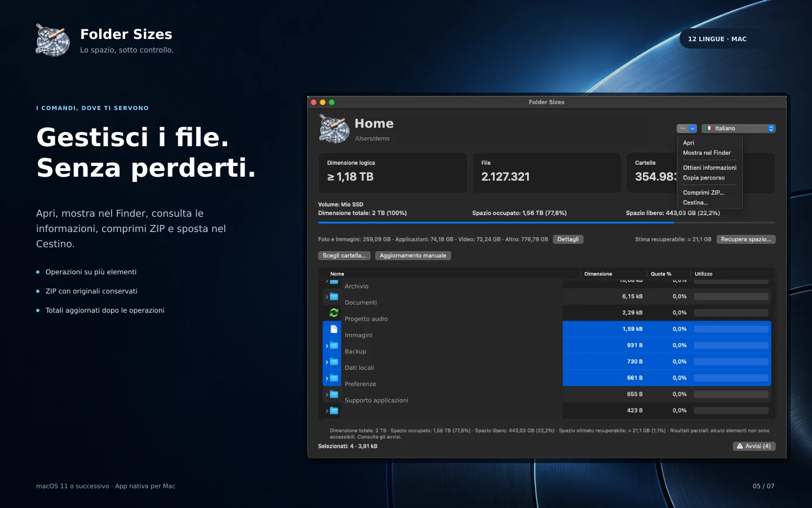Expand the selected folder row sized 931 B

click(326, 346)
